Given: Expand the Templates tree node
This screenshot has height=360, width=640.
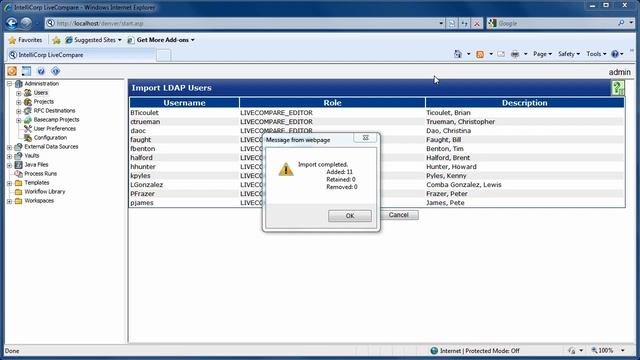Looking at the screenshot, I should click(9, 183).
